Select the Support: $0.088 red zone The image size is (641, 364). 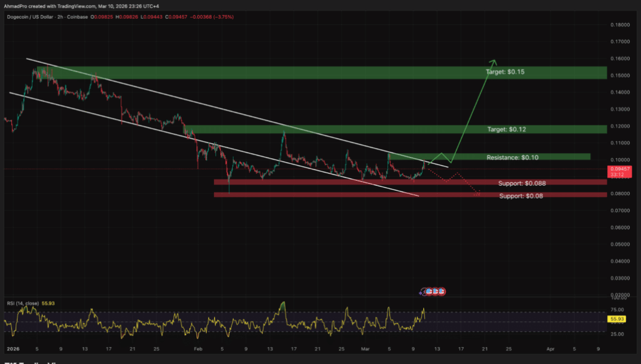pyautogui.click(x=377, y=182)
